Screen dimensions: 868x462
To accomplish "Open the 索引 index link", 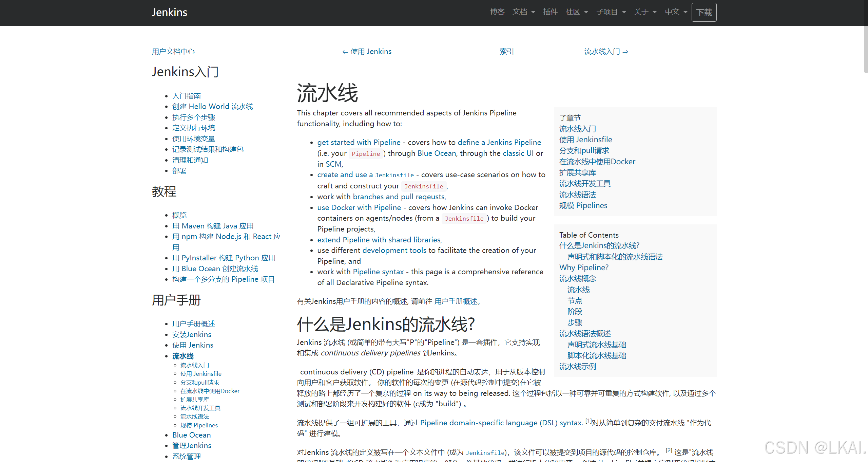I will coord(507,51).
